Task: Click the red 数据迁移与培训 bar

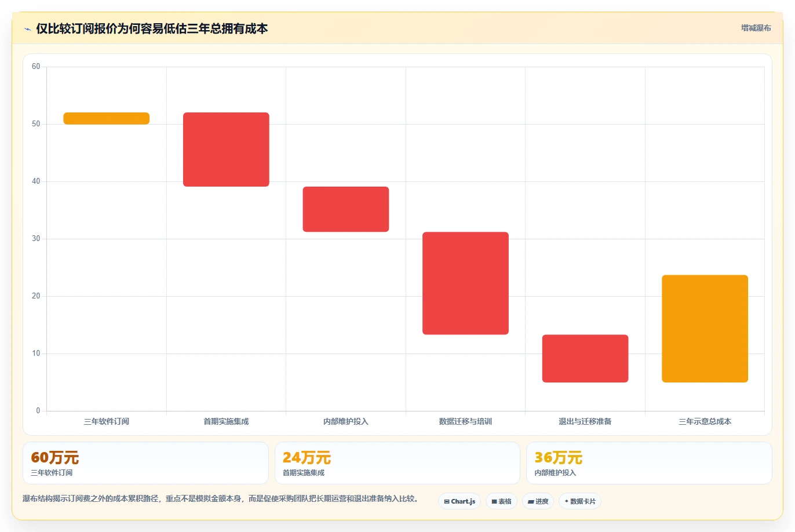Action: tap(465, 283)
